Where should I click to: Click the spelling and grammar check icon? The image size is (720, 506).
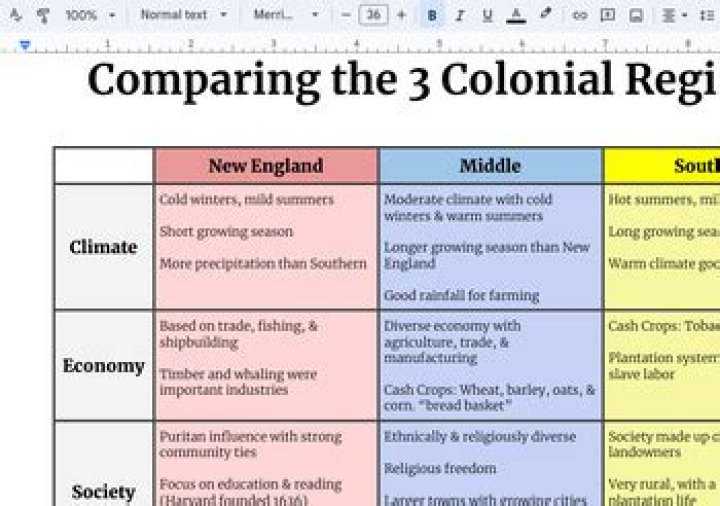(16, 16)
